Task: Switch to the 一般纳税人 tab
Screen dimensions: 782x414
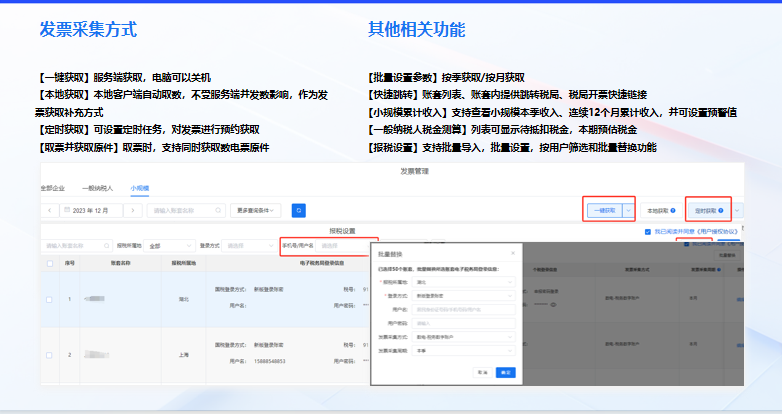Action: [96, 187]
